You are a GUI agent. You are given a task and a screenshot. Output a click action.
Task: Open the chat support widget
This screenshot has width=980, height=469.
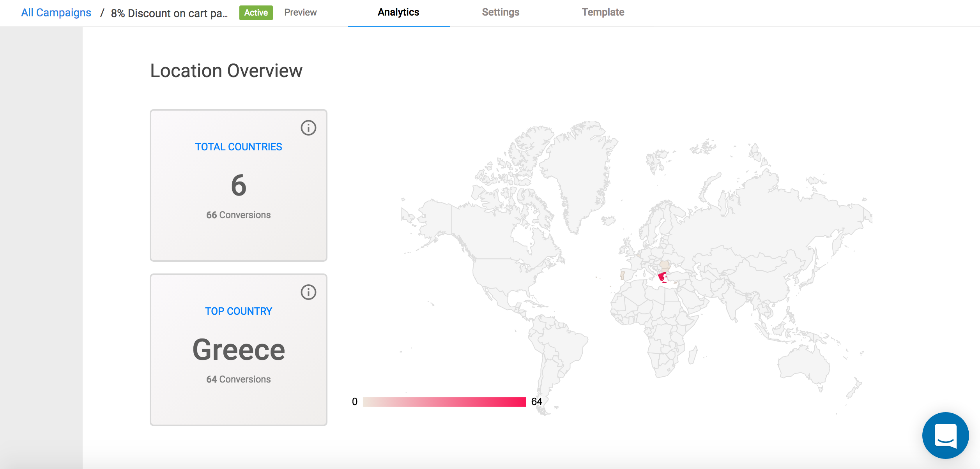click(x=945, y=435)
